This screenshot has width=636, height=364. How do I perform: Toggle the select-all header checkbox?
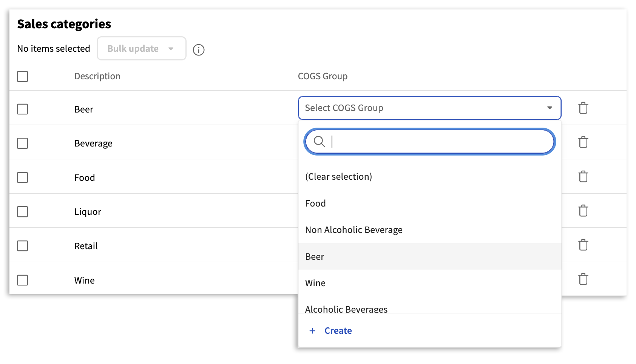pos(23,77)
